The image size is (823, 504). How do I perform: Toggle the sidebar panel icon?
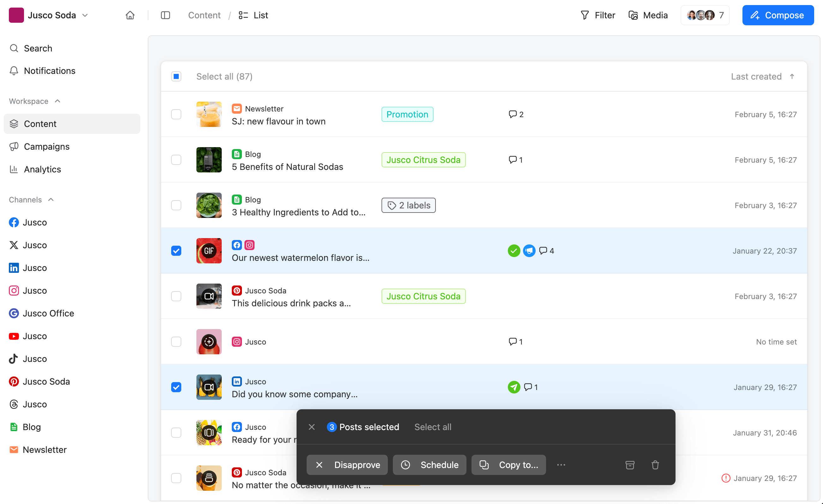(x=165, y=15)
